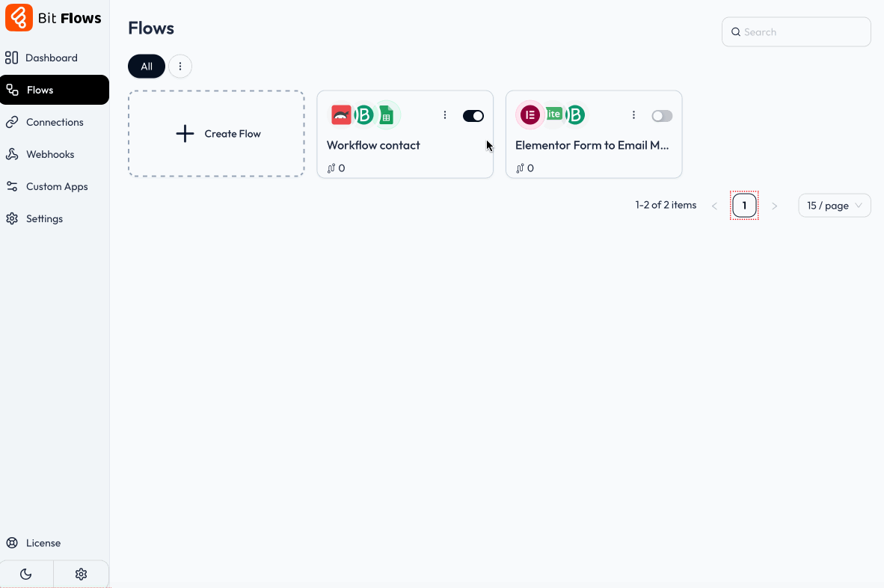884x588 pixels.
Task: Select the All filter chip
Action: (x=146, y=66)
